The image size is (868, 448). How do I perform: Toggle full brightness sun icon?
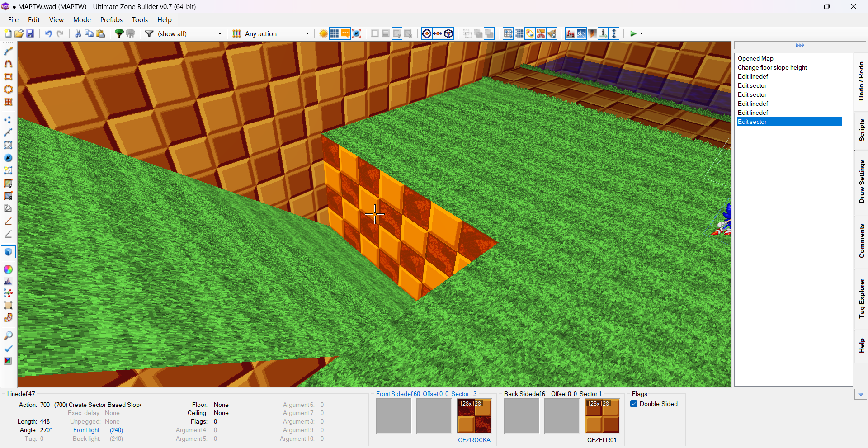(x=324, y=33)
